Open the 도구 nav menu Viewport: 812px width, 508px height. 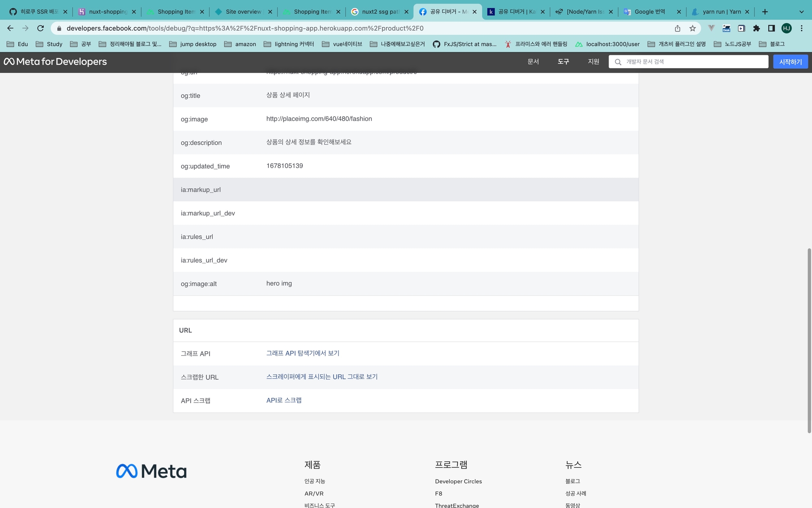point(563,62)
